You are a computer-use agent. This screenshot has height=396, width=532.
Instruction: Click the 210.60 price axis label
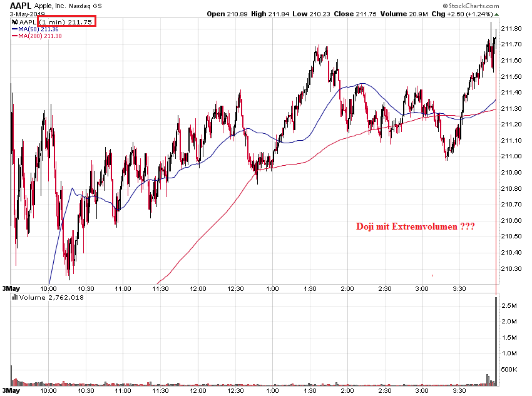511,220
